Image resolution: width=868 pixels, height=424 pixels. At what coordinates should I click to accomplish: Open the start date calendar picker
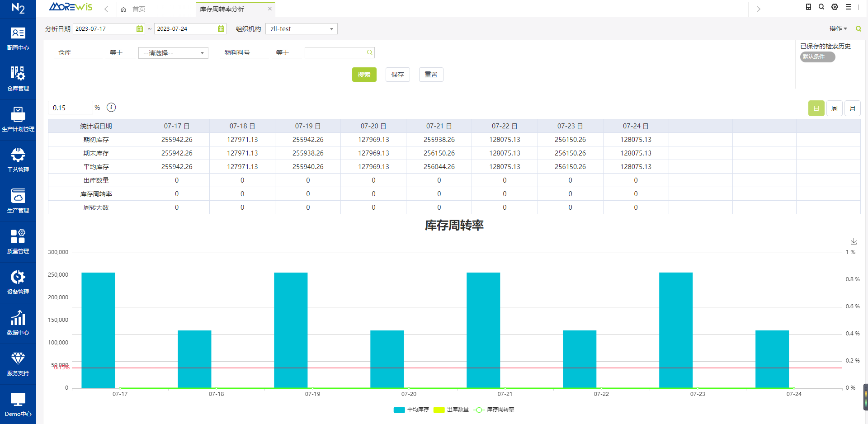point(140,29)
